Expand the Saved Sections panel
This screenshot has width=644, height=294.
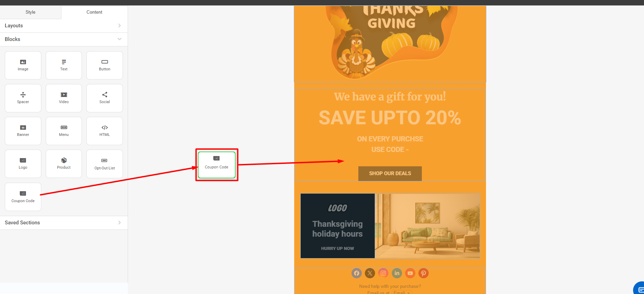point(64,223)
